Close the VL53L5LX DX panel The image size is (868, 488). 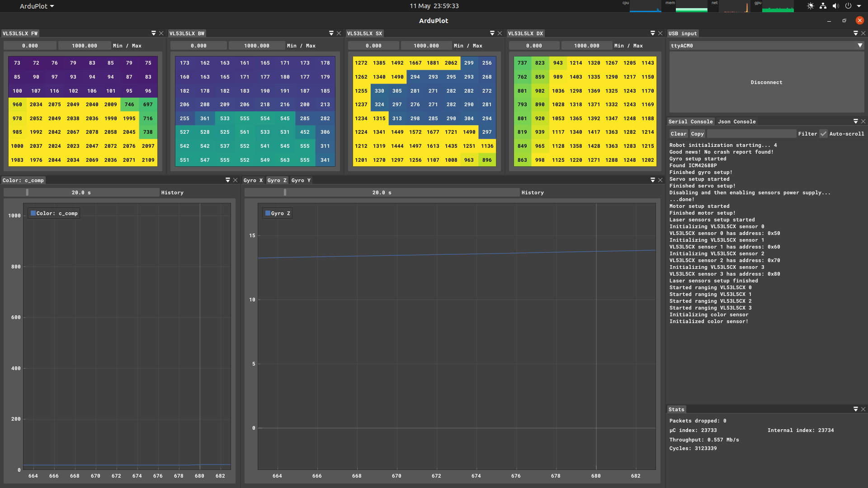coord(660,33)
